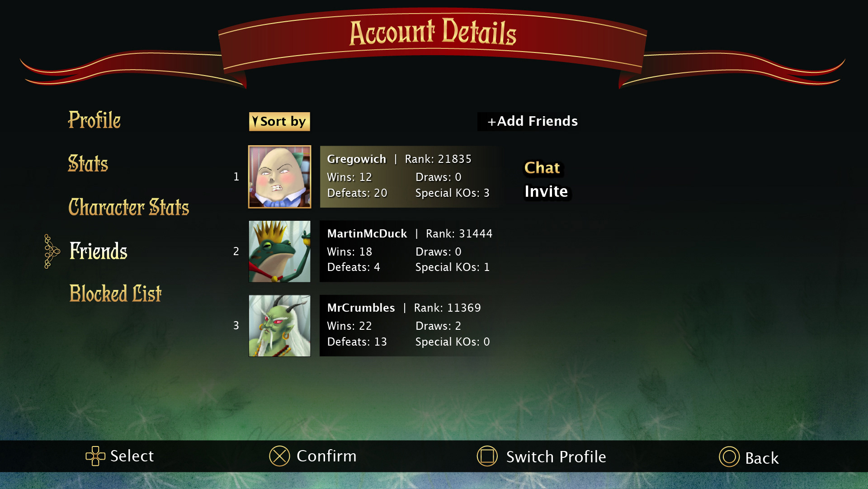Click the D-pad Select icon
The height and width of the screenshot is (489, 868).
coord(95,456)
